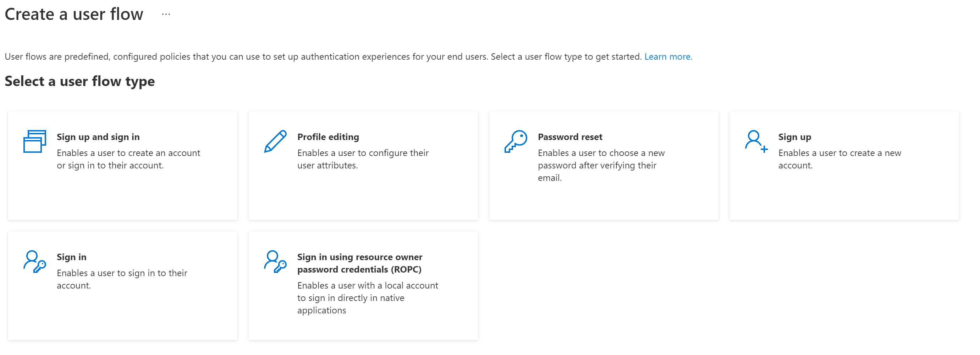Choose the Profile editing title
Screen dimensions: 980x355
click(328, 137)
